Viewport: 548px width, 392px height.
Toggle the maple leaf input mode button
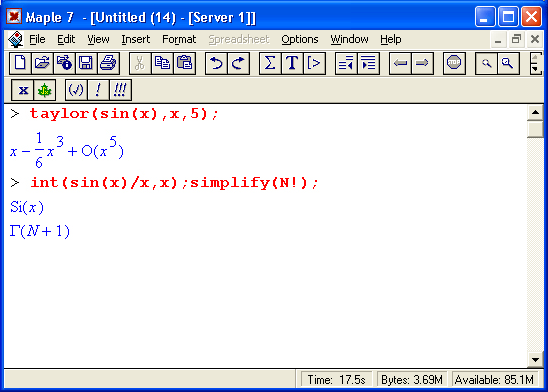(x=45, y=90)
